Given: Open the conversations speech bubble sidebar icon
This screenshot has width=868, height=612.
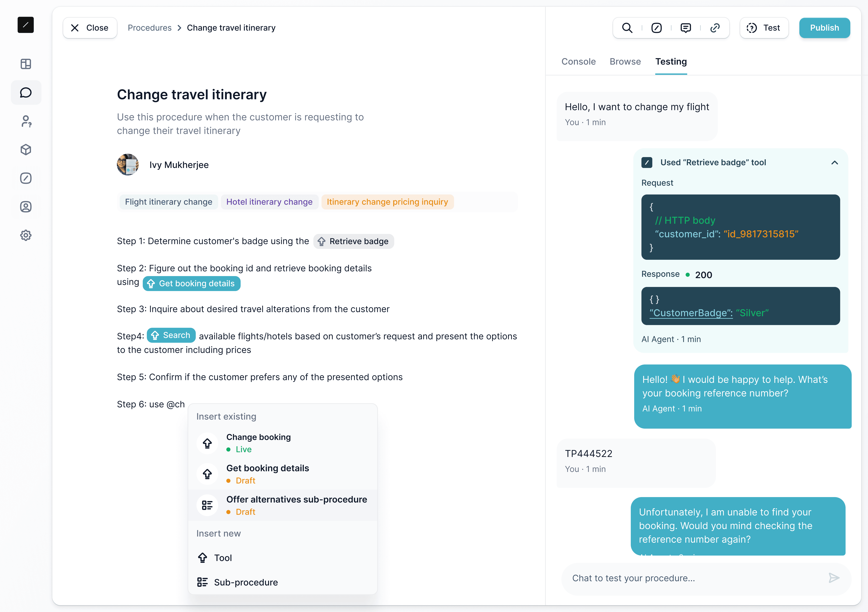Looking at the screenshot, I should pos(26,93).
